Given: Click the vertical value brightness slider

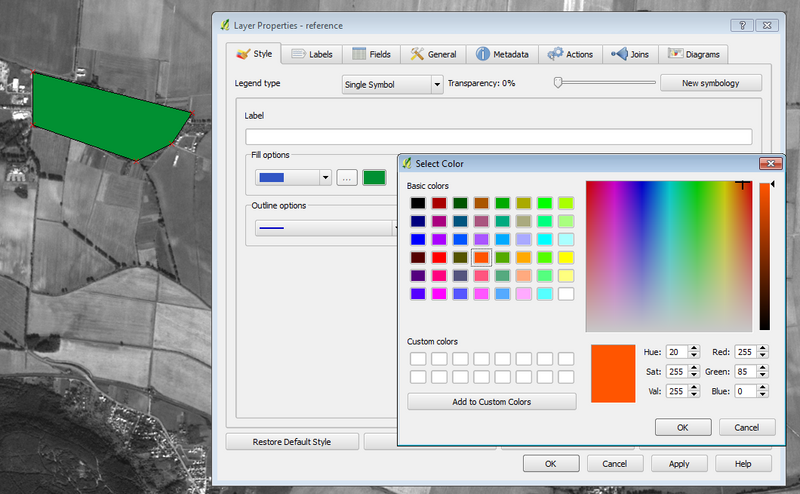Looking at the screenshot, I should click(764, 256).
